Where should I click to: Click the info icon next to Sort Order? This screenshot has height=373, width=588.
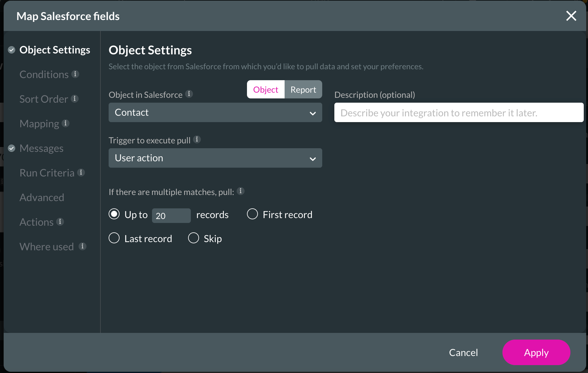click(x=75, y=99)
